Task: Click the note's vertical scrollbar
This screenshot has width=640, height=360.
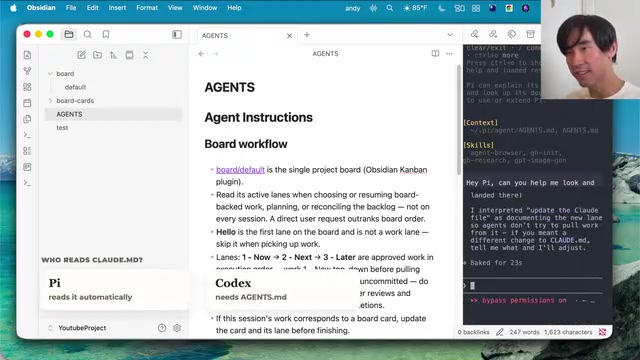Action: tap(459, 119)
